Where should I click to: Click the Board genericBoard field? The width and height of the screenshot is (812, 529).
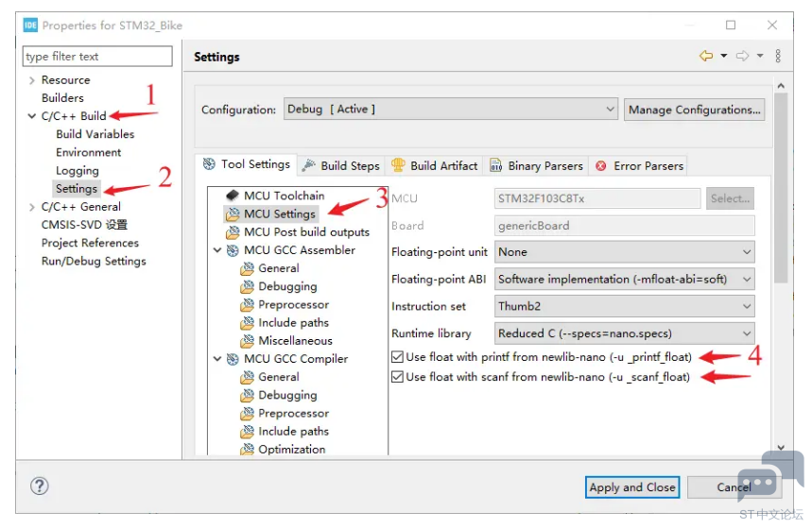click(624, 226)
